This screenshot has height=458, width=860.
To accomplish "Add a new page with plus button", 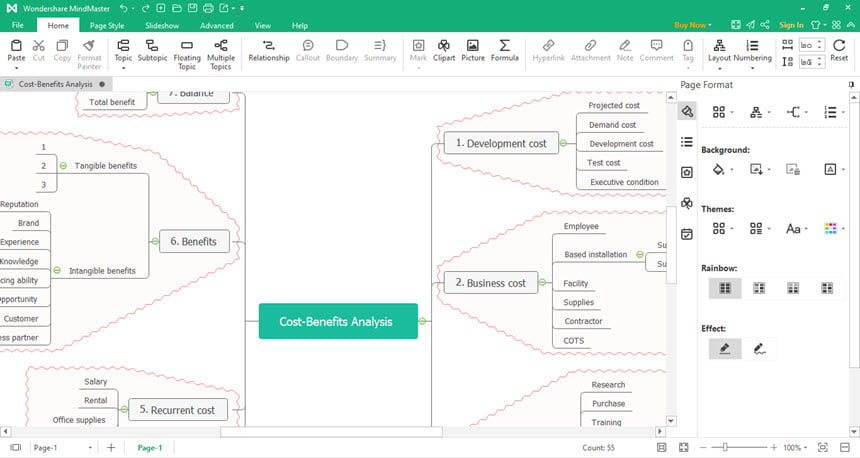I will (x=111, y=448).
